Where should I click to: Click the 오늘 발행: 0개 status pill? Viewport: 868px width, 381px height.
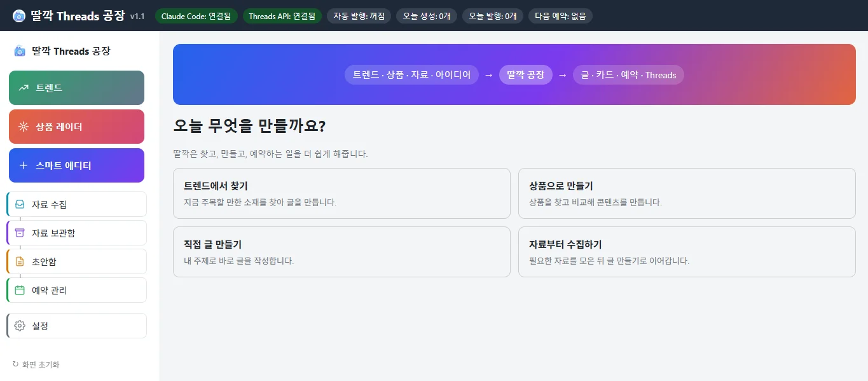point(493,16)
